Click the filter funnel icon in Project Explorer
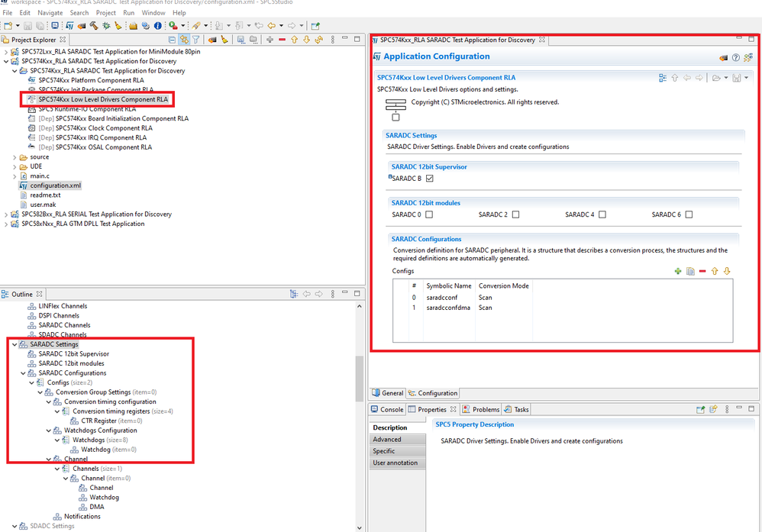 click(196, 40)
